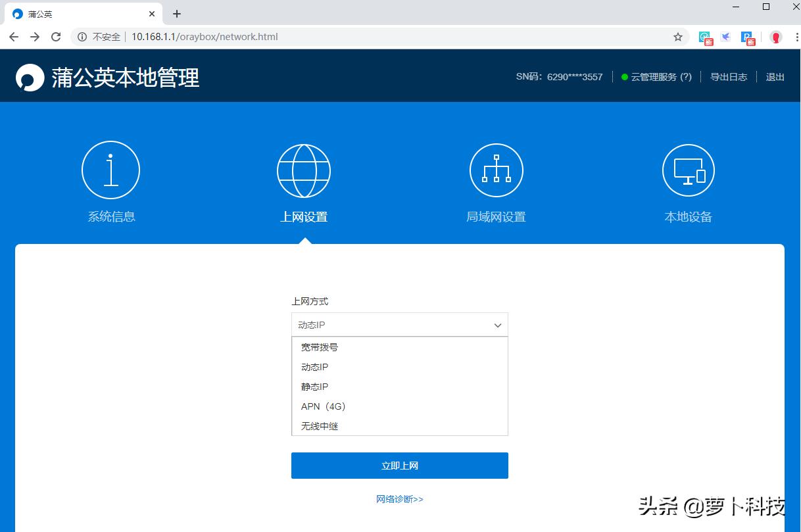Reload the page with the refresh icon

click(x=55, y=37)
